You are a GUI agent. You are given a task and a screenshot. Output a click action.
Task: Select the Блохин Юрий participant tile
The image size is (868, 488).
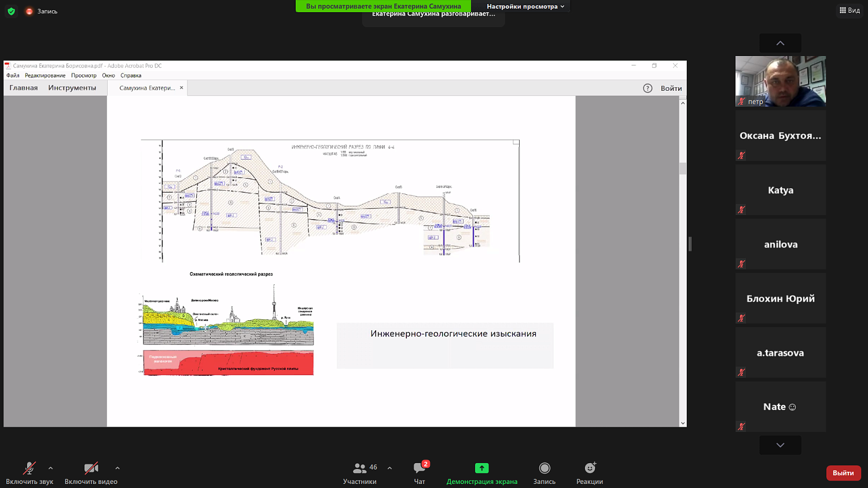(x=780, y=298)
